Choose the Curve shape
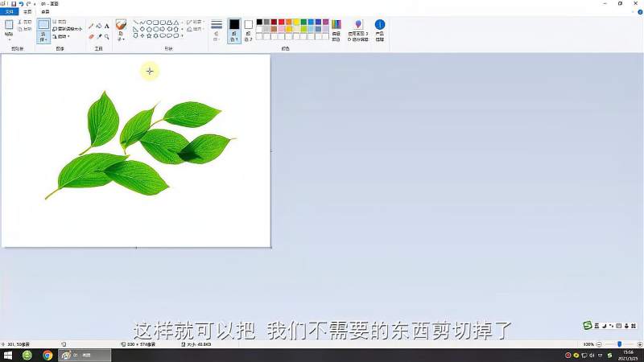Image resolution: width=644 pixels, height=362 pixels. [142, 23]
